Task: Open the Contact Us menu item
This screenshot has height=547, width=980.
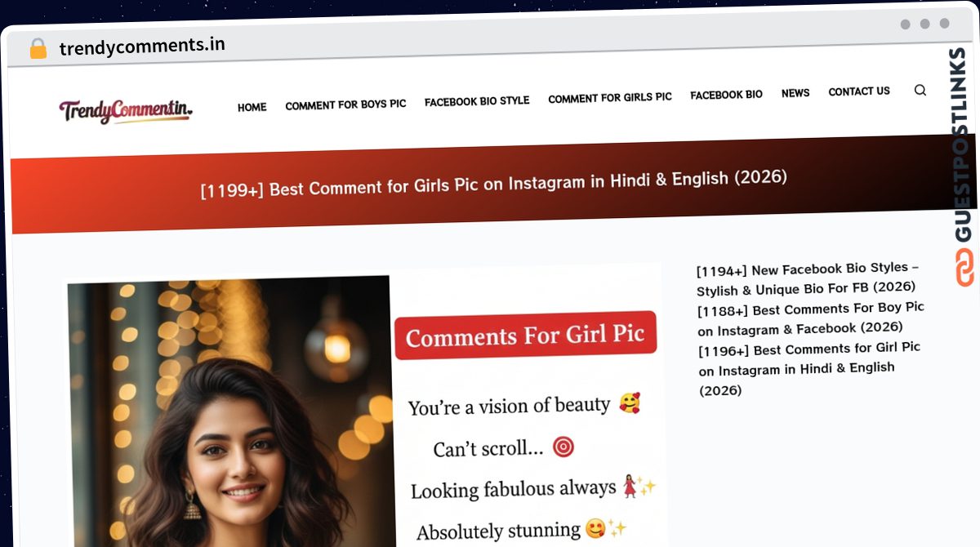Action: click(859, 91)
